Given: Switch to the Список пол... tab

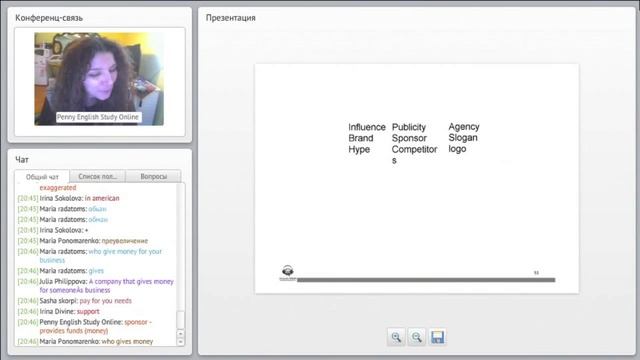Looking at the screenshot, I should pos(98,176).
